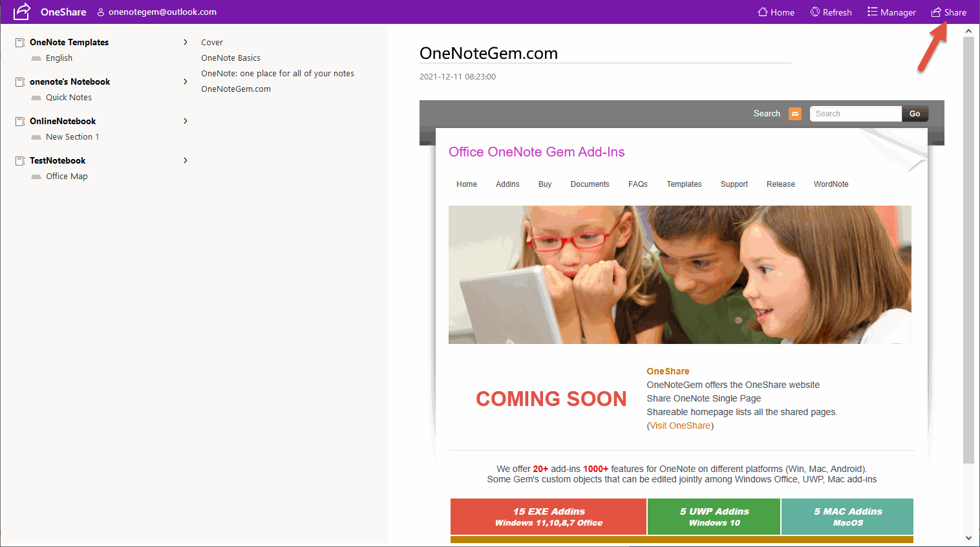Viewport: 980px width, 547px height.
Task: Select the OnlineNotebook entry
Action: point(63,121)
